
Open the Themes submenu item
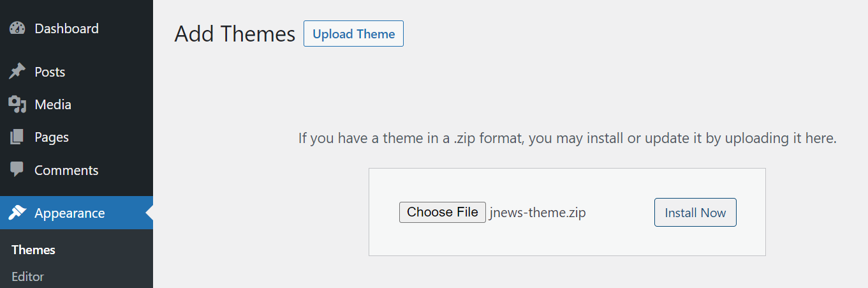coord(33,250)
